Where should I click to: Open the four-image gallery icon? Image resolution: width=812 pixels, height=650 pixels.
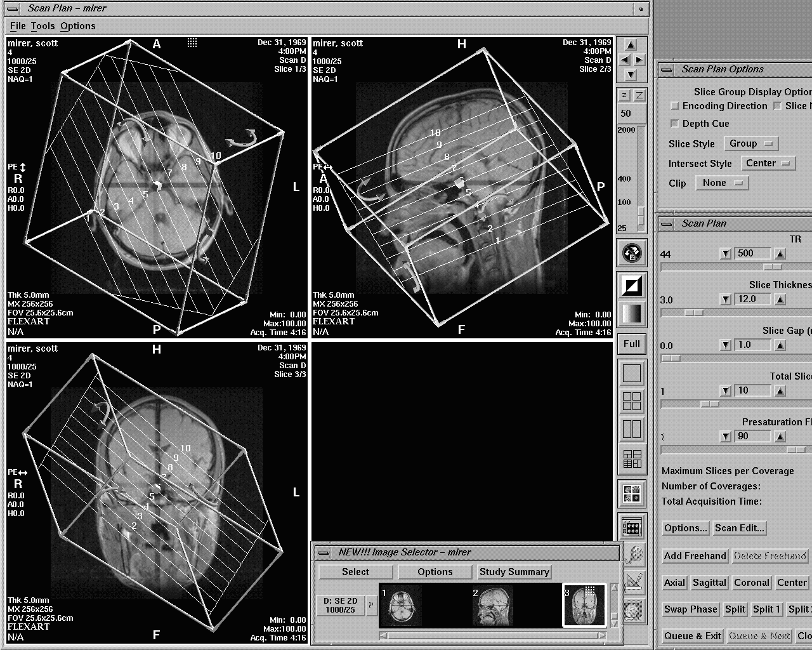point(632,494)
